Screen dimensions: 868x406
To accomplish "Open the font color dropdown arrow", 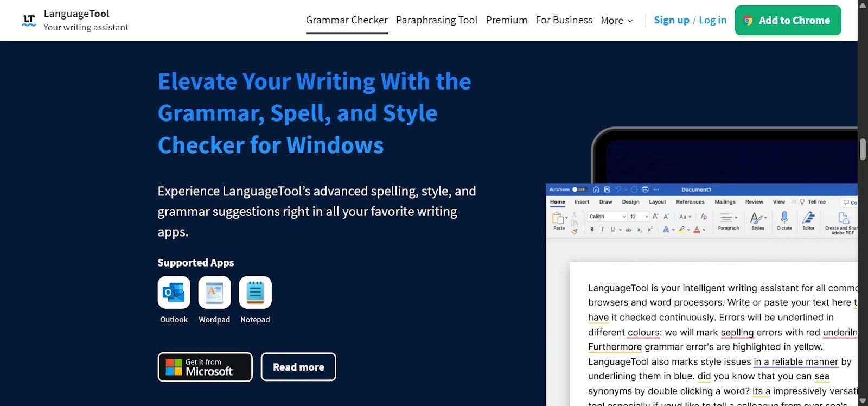I will coord(704,230).
